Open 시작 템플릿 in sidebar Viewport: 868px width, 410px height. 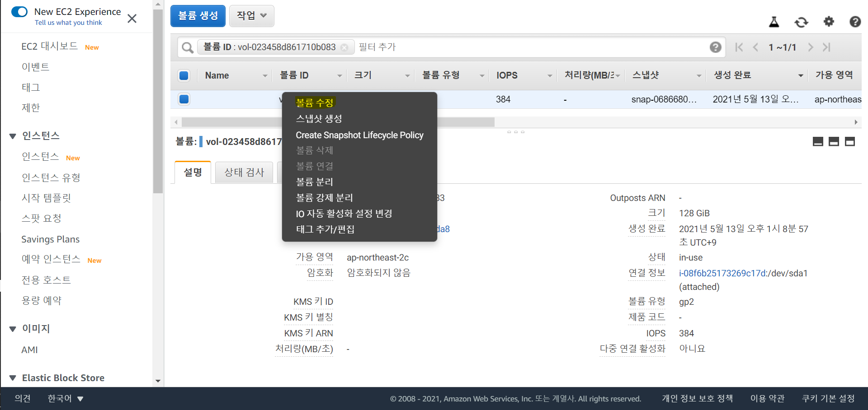pos(46,198)
